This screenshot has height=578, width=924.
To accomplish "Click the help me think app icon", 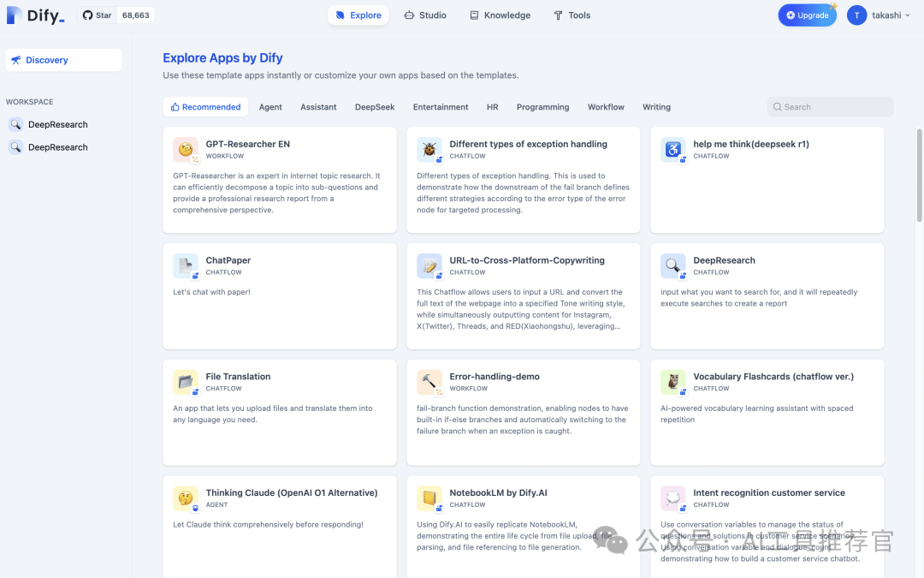I will 673,149.
